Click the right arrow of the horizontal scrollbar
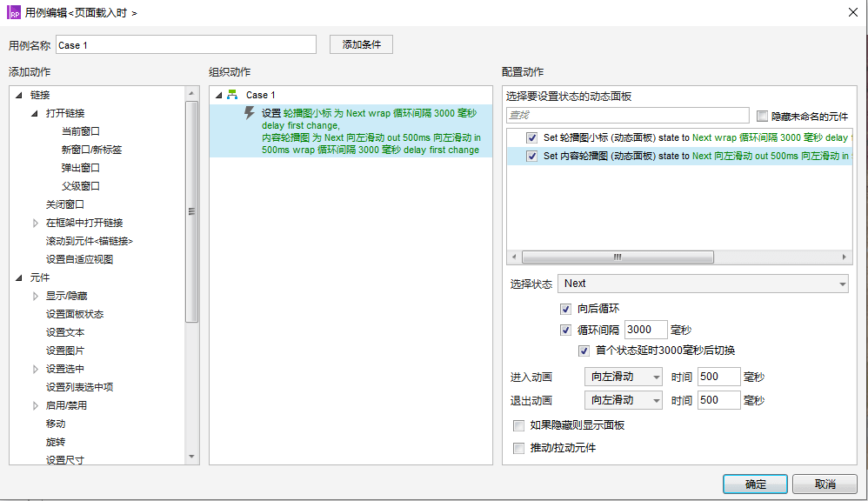The height and width of the screenshot is (501, 868). [845, 257]
